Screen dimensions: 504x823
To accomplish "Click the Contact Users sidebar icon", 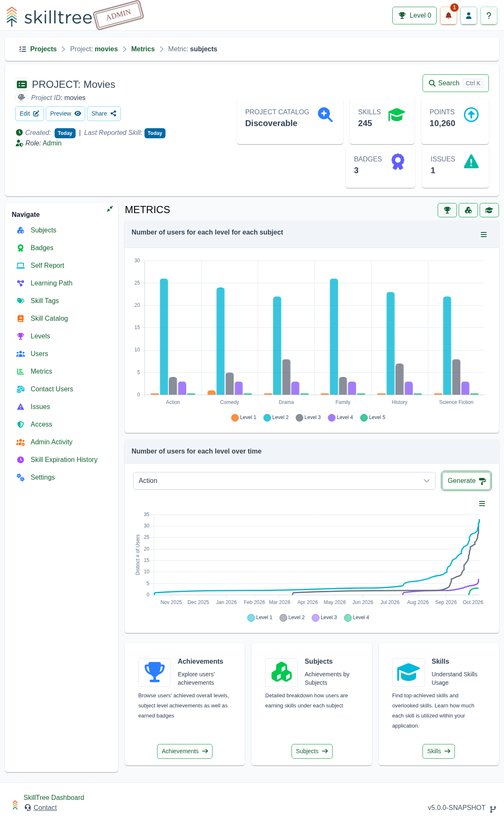I will tap(21, 389).
